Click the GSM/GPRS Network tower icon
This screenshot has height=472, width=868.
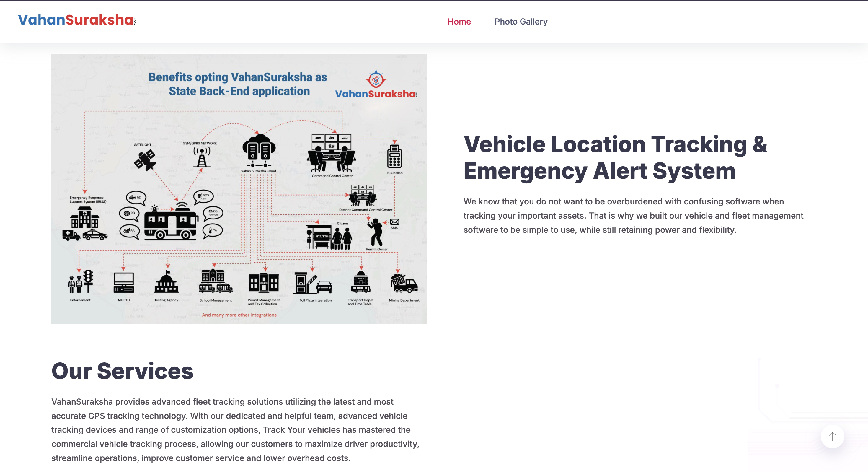coord(201,157)
